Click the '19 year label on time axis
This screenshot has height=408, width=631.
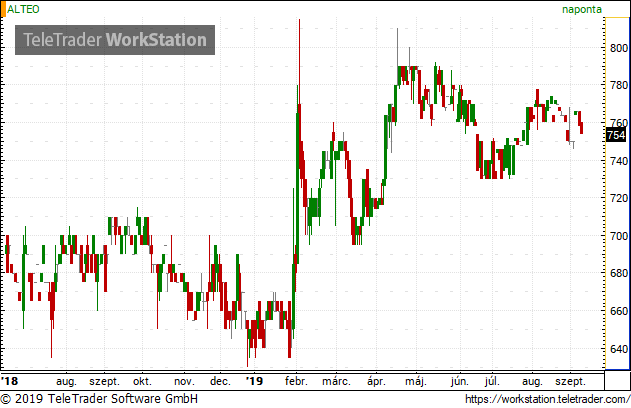click(254, 381)
